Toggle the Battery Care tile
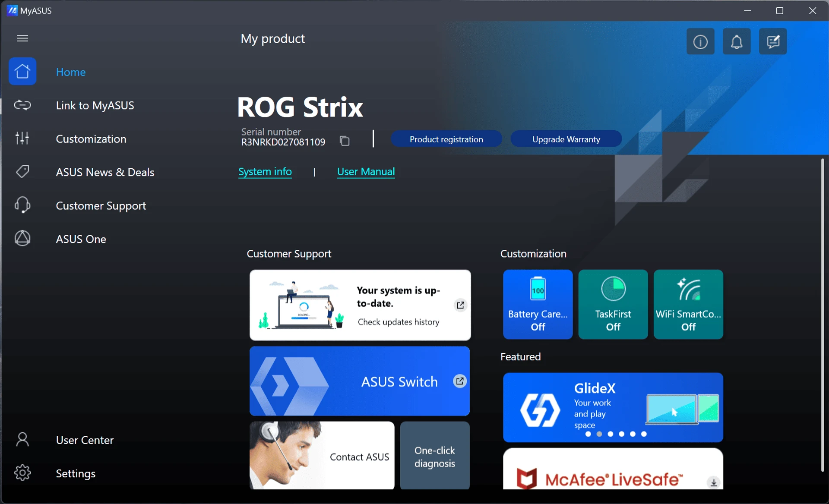The height and width of the screenshot is (504, 829). (x=538, y=304)
